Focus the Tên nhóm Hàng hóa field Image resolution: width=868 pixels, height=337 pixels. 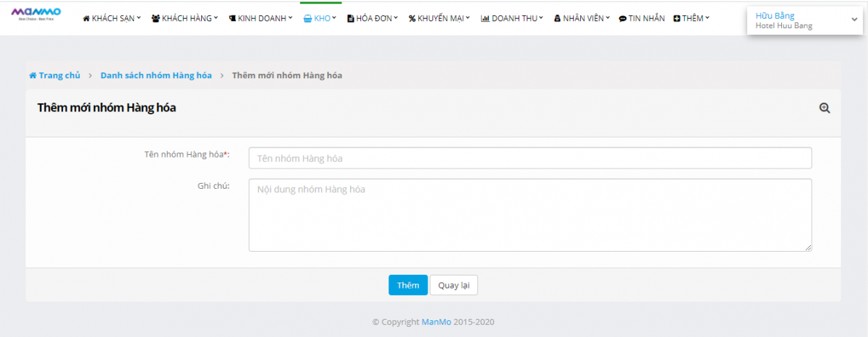click(x=529, y=158)
